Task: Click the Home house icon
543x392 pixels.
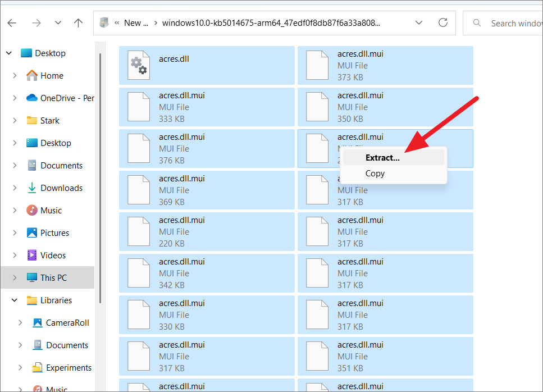Action: 32,75
